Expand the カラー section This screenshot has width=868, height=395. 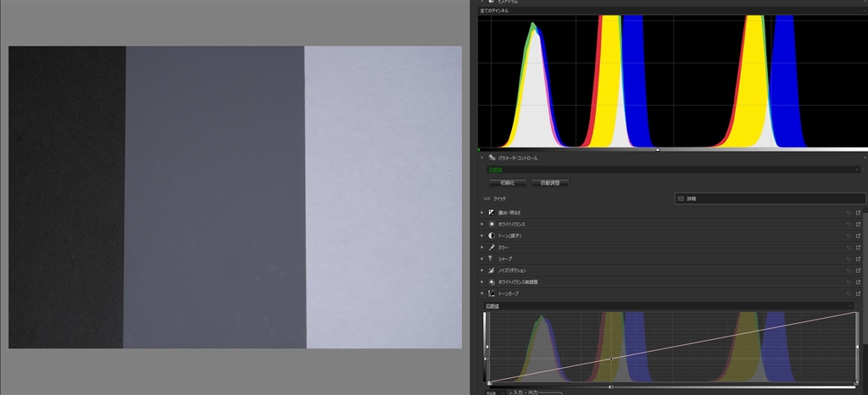(x=482, y=248)
